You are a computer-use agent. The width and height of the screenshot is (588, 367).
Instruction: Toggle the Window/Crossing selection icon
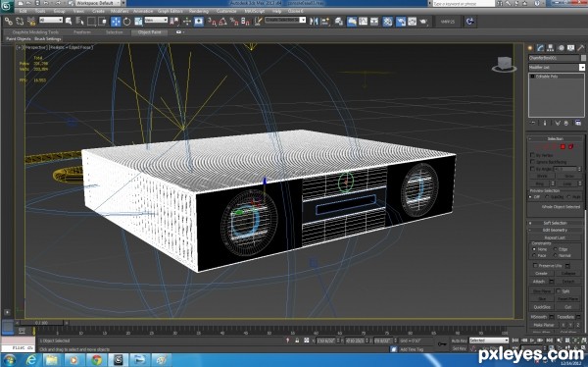pyautogui.click(x=102, y=22)
